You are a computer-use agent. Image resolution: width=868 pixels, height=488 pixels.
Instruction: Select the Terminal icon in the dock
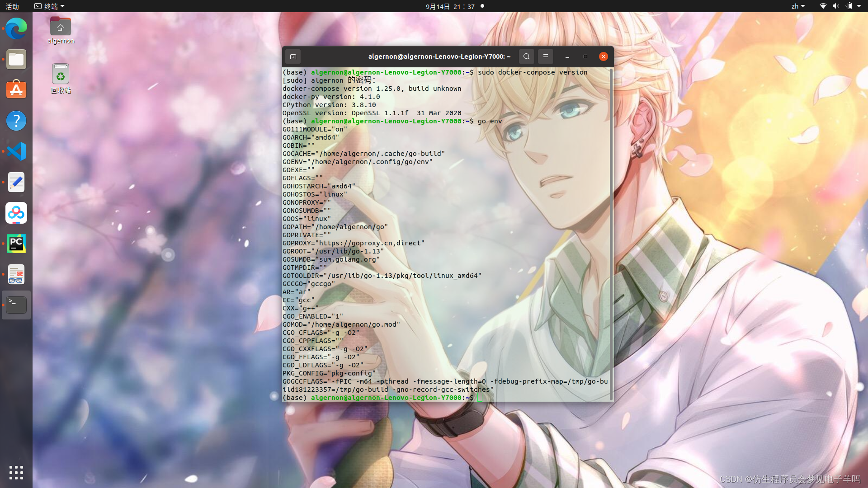(16, 305)
